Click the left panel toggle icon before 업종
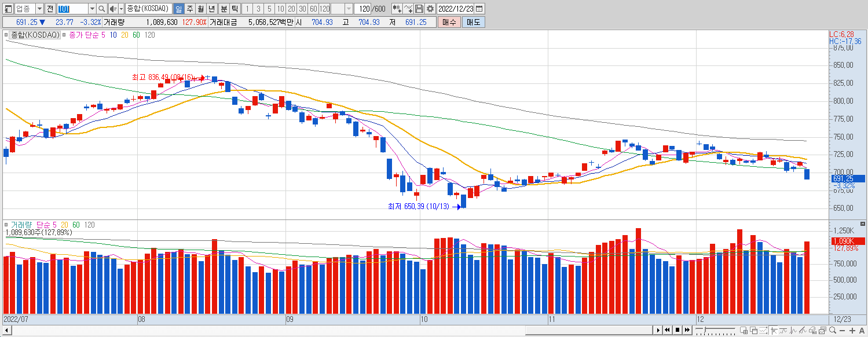Image resolution: width=868 pixels, height=337 pixels. (x=8, y=9)
